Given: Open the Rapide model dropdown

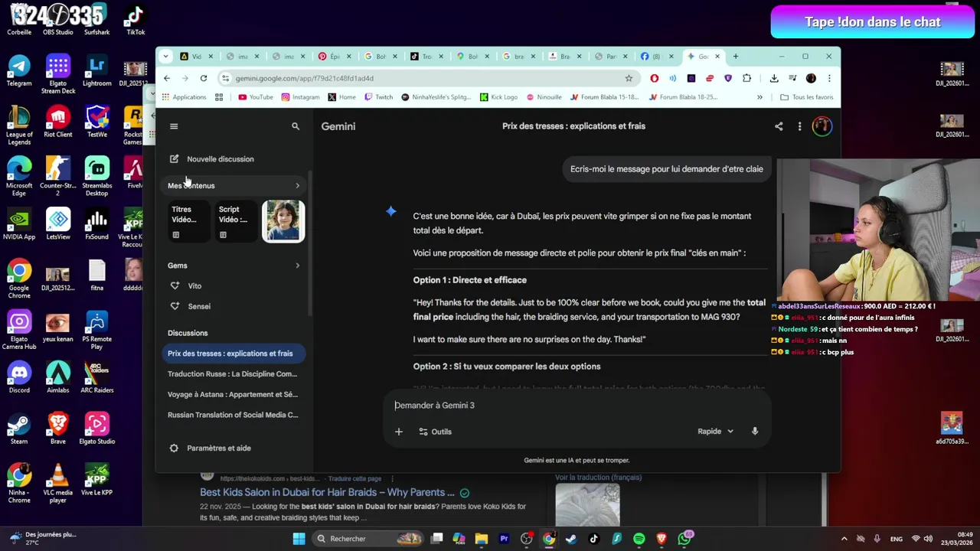Looking at the screenshot, I should [x=716, y=432].
